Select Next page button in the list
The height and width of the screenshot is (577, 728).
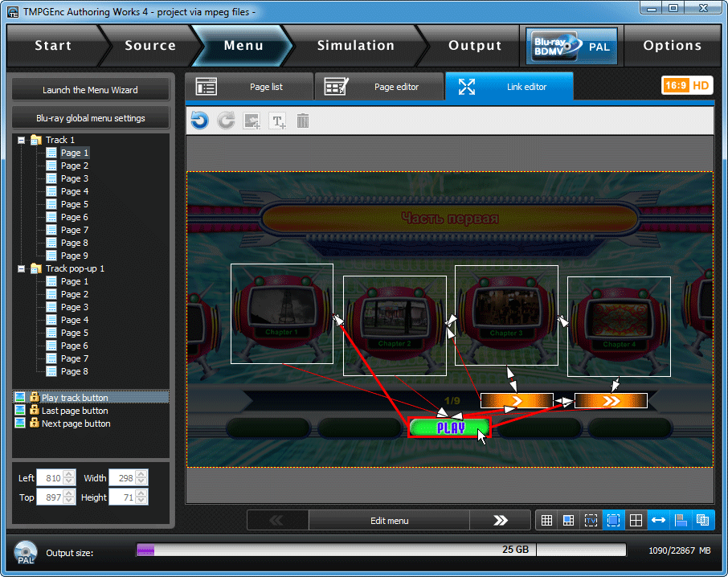pos(91,424)
